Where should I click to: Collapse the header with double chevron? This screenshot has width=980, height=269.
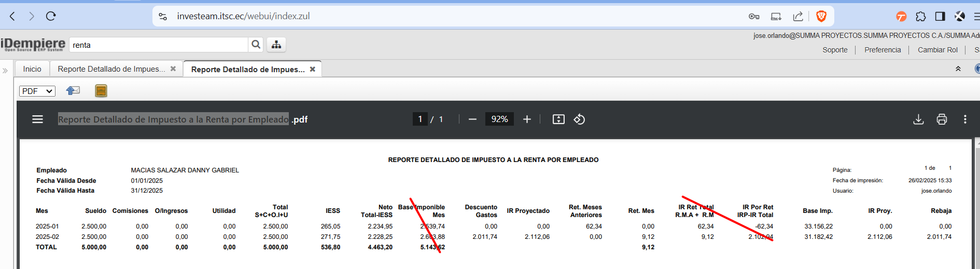[x=958, y=69]
